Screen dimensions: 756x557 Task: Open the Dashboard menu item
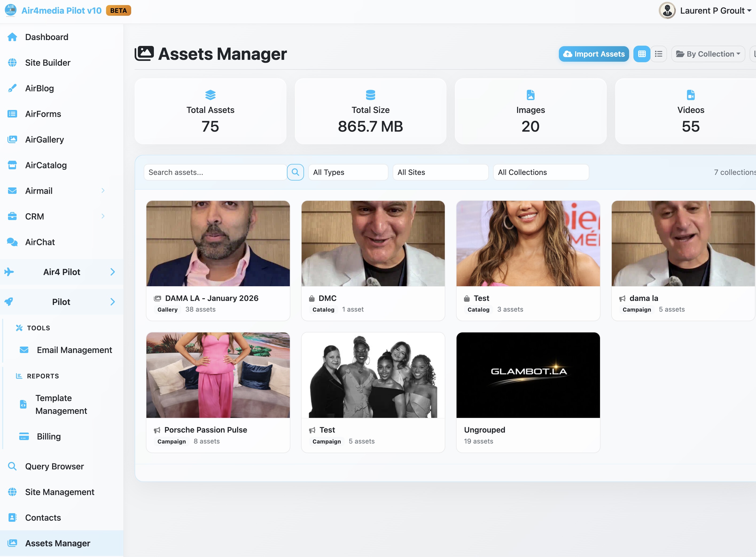coord(46,37)
